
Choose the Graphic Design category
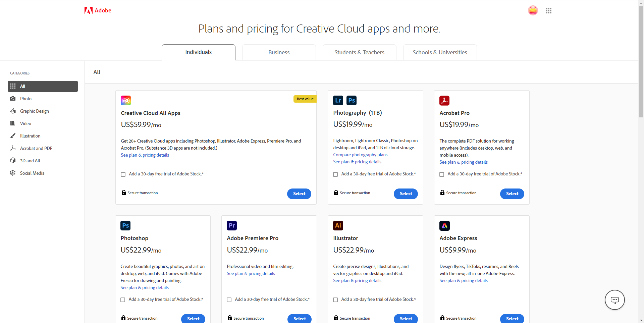tap(43, 111)
